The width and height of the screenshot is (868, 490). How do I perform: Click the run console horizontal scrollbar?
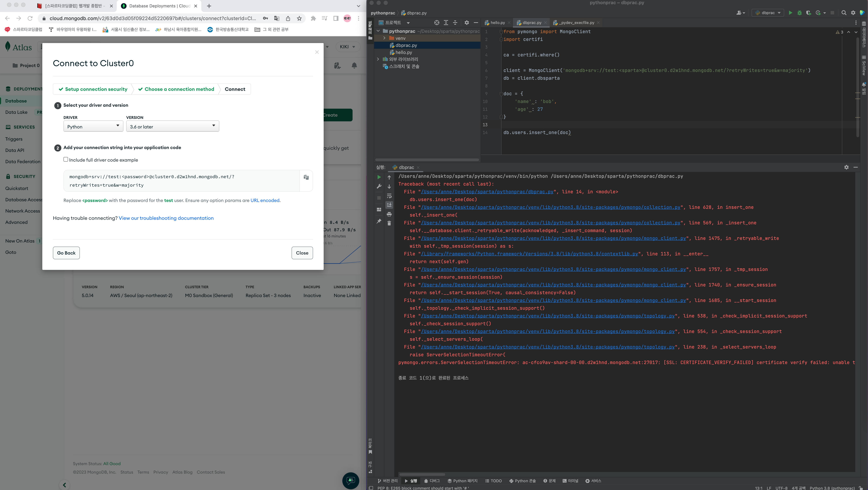(x=422, y=474)
